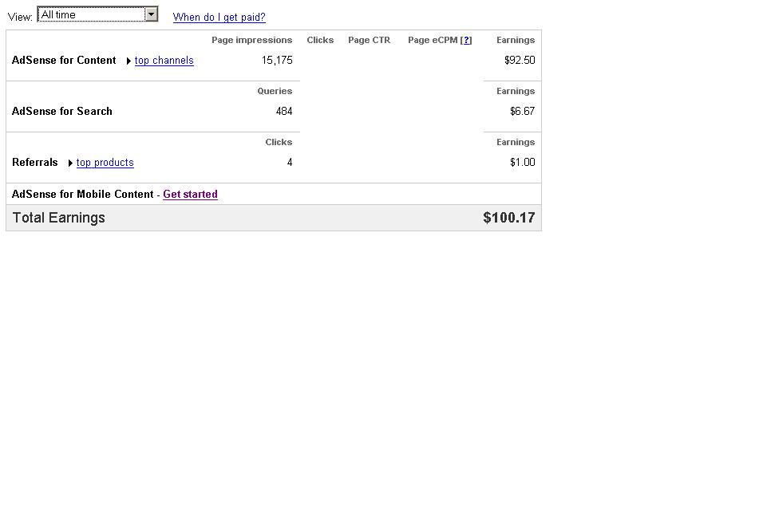The width and height of the screenshot is (763, 532).
Task: Select the $92.50 content earnings value
Action: (520, 61)
